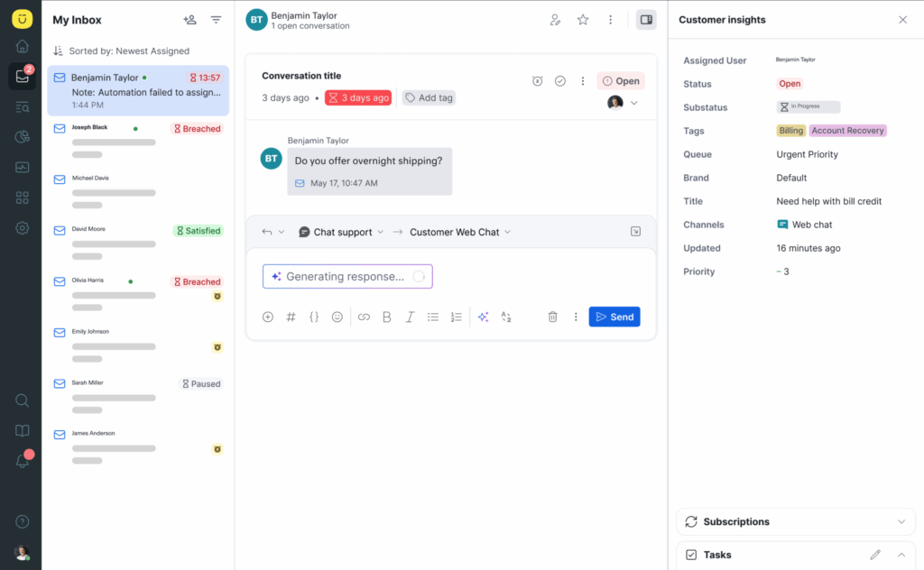924x570 pixels.
Task: Collapse the Tasks panel
Action: click(x=901, y=555)
